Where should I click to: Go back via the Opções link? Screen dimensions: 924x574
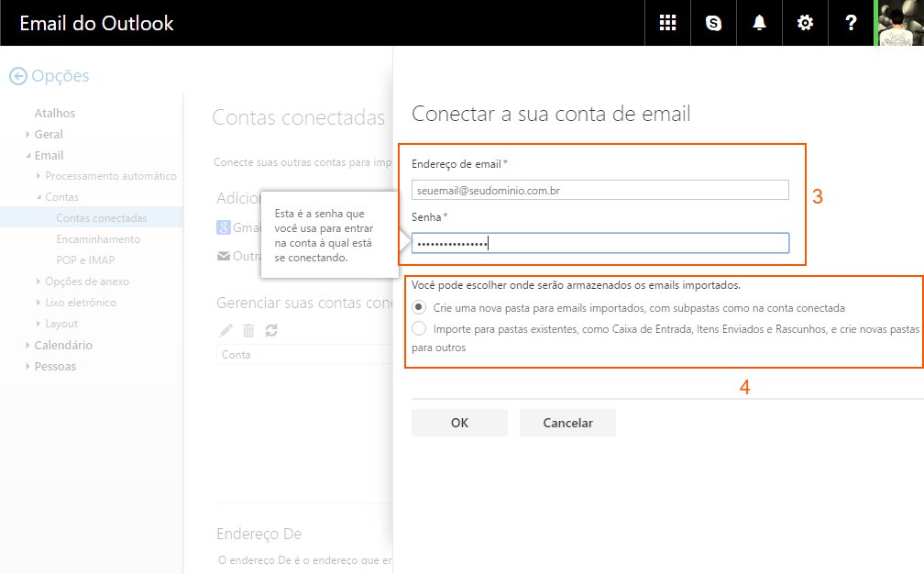tap(60, 76)
